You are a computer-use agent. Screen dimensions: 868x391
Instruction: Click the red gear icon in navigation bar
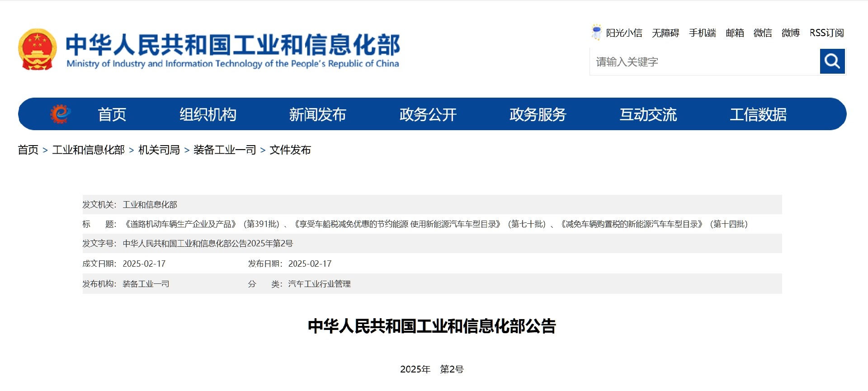60,114
